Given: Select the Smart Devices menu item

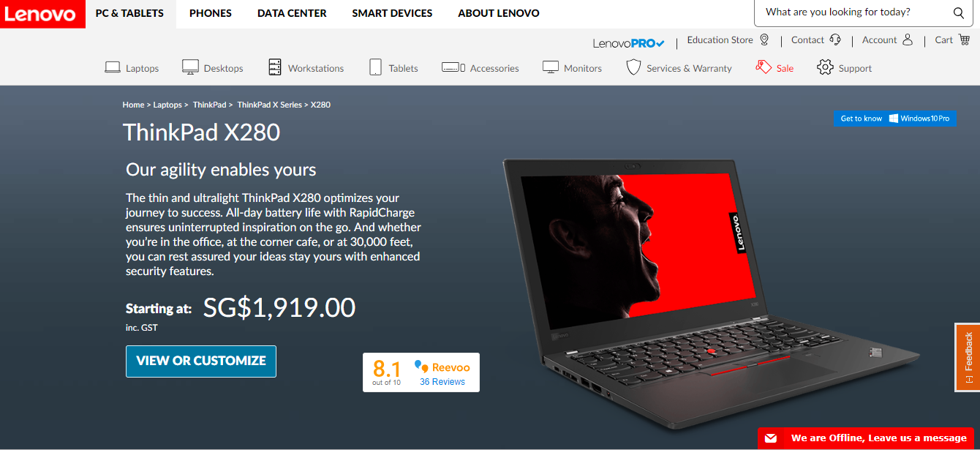Looking at the screenshot, I should click(392, 13).
